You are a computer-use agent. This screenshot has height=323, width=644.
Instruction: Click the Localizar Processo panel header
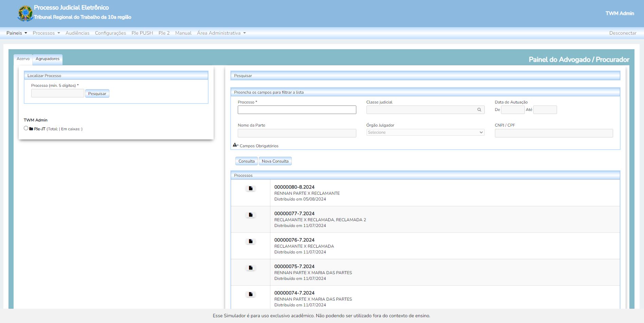click(x=116, y=76)
